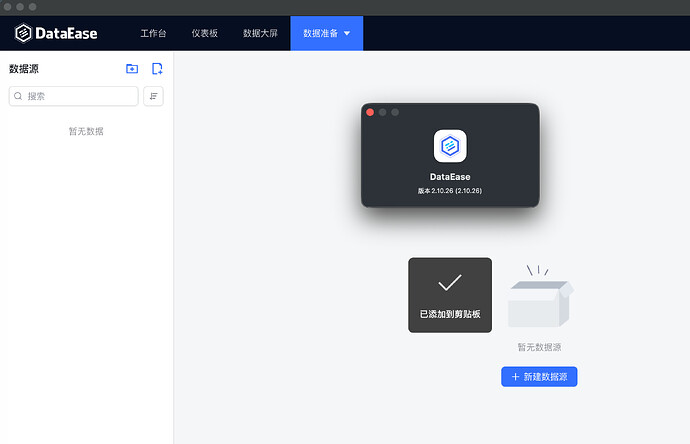
Task: Expand the 数据准备 dropdown arrow
Action: 347,33
